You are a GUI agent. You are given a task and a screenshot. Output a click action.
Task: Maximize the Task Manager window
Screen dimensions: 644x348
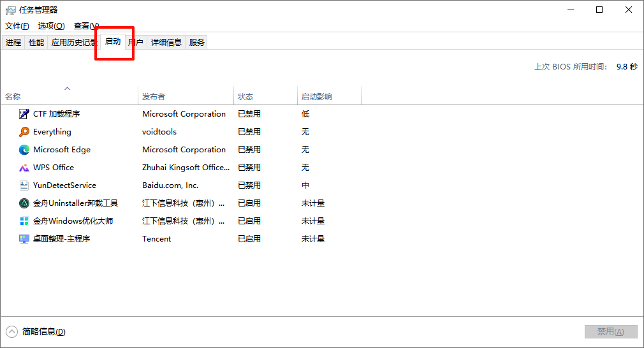coord(599,10)
